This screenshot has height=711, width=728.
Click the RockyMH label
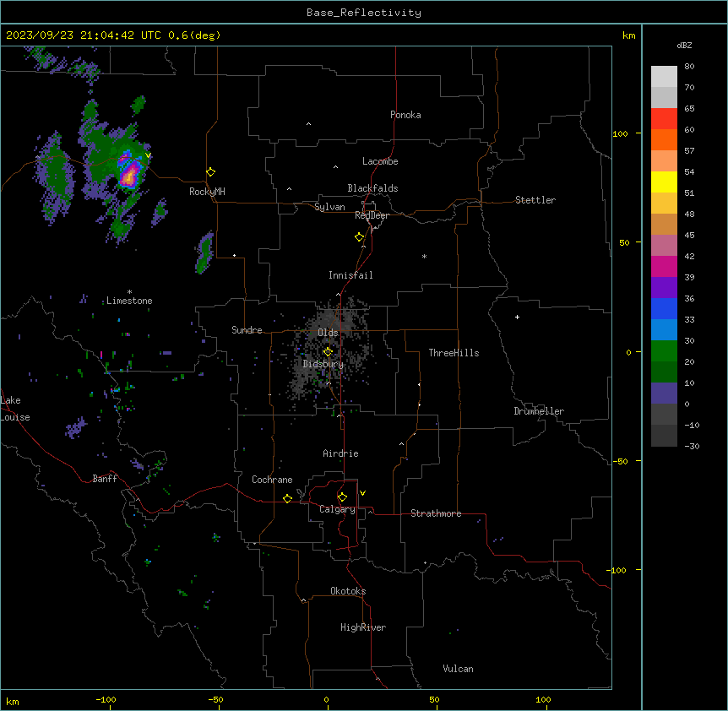pos(207,192)
